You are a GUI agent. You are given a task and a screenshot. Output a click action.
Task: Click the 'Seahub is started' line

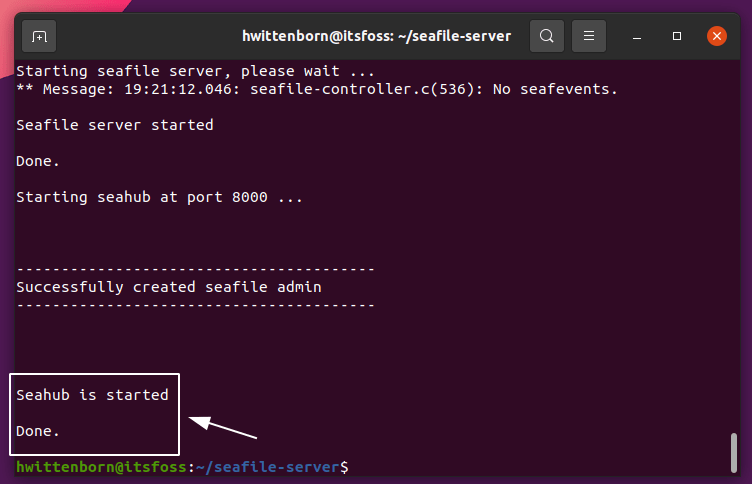[92, 395]
